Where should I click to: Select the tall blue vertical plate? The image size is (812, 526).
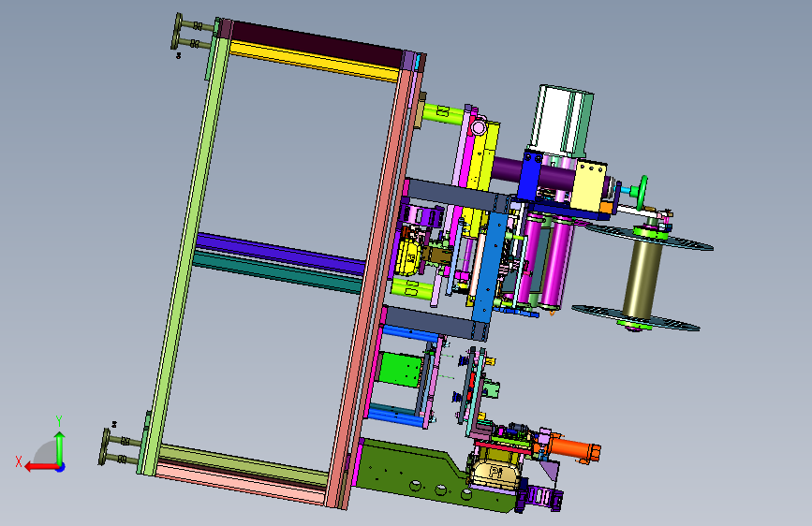pyautogui.click(x=490, y=266)
